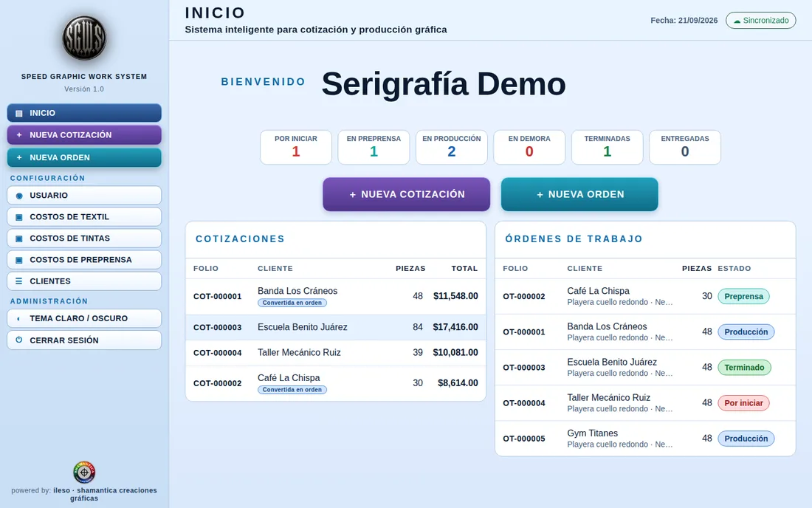
Task: Click the Terminado status badge
Action: pos(744,368)
